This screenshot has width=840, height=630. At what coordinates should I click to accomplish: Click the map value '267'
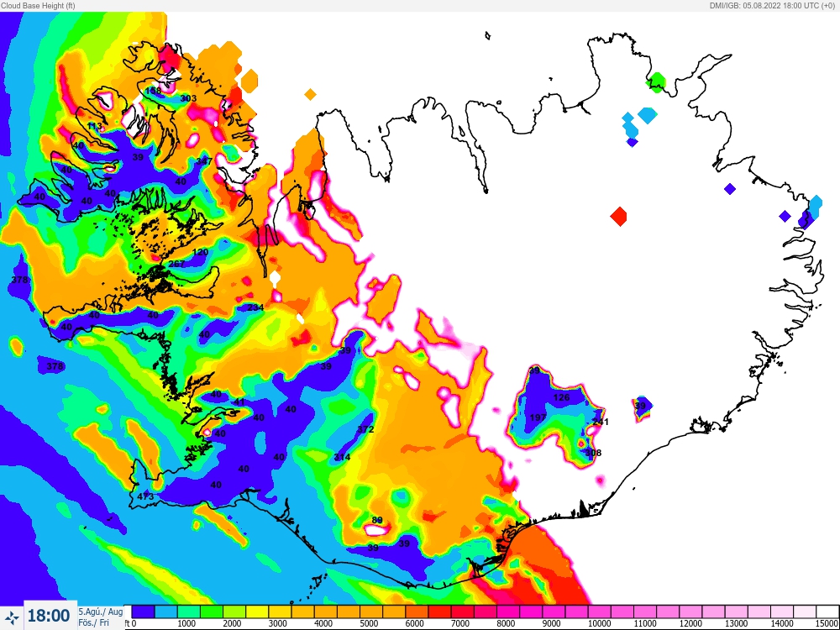point(176,264)
